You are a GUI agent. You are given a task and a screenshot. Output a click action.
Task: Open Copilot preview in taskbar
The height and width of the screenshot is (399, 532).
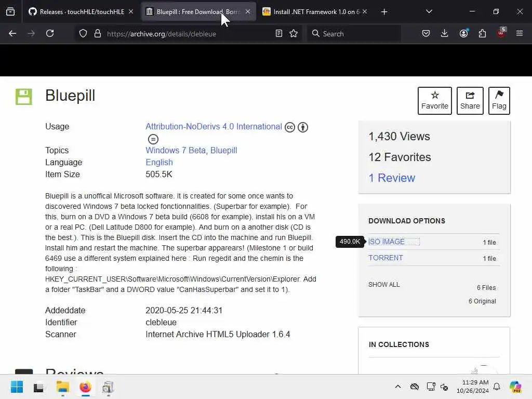515,387
